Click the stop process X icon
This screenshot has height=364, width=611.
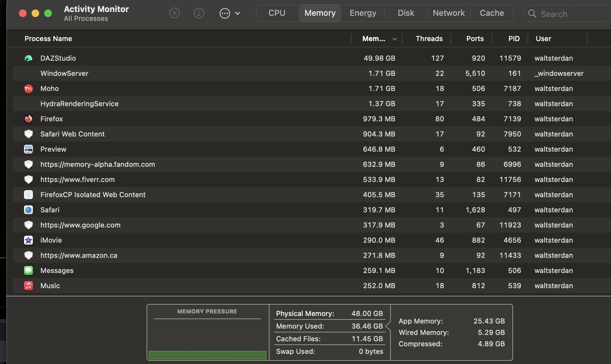(x=174, y=13)
